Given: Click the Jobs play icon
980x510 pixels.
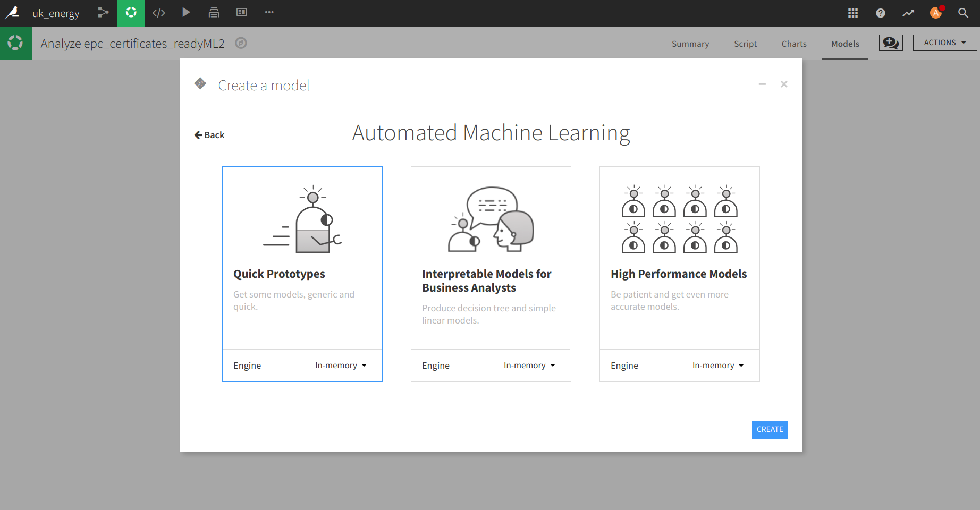Looking at the screenshot, I should [x=186, y=13].
